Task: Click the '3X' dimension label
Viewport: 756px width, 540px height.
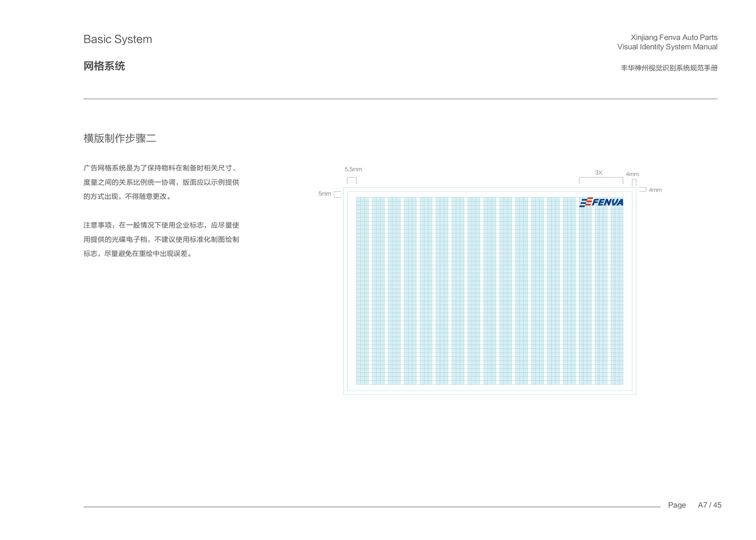Action: pyautogui.click(x=598, y=173)
